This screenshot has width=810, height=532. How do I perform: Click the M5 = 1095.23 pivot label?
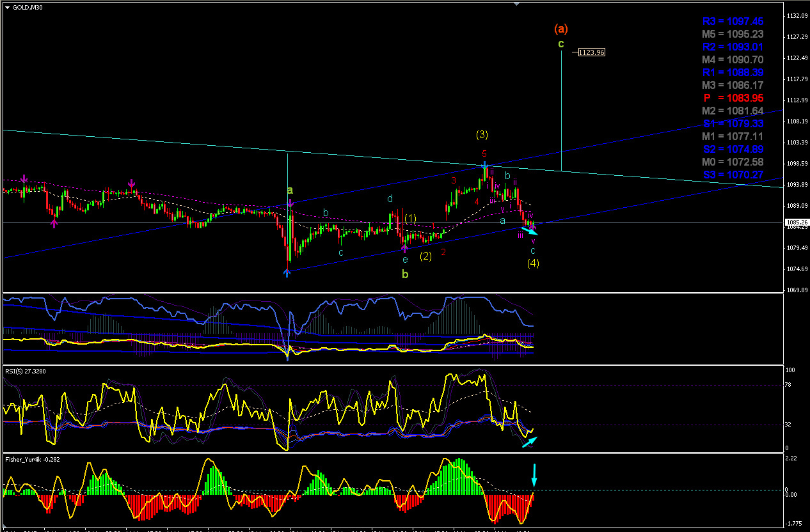coord(733,34)
